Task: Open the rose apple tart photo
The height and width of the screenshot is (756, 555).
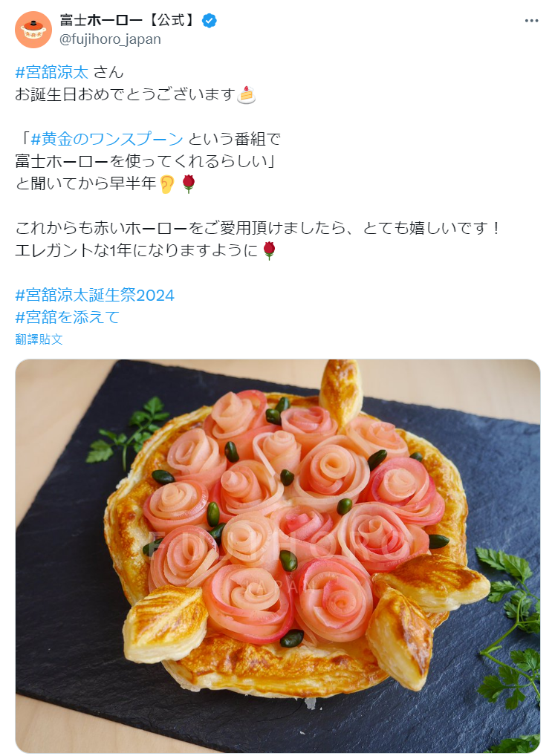Action: tap(278, 556)
